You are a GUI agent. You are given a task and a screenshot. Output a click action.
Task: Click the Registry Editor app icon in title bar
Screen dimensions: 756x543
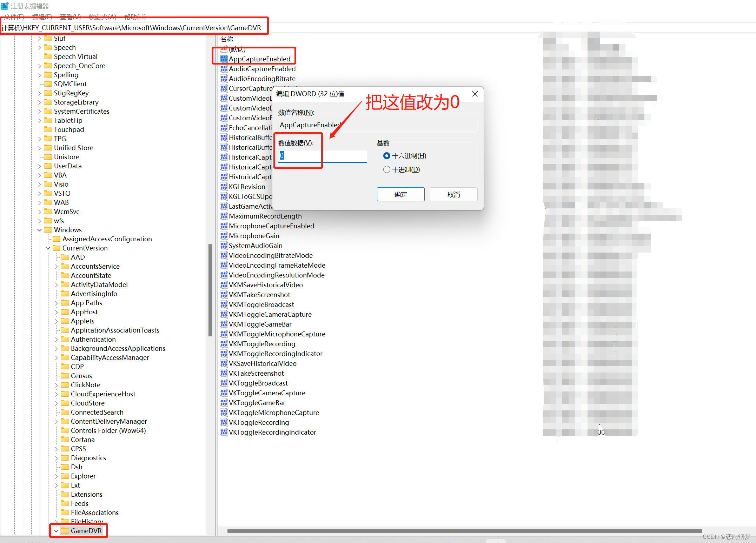tap(5, 6)
